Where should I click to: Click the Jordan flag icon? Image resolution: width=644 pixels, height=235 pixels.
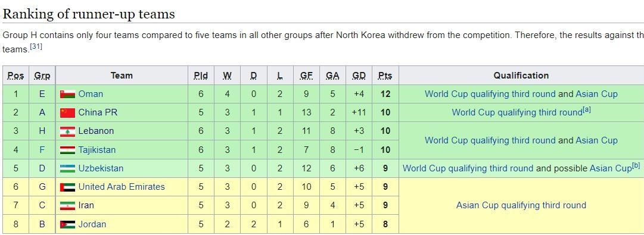tap(67, 224)
